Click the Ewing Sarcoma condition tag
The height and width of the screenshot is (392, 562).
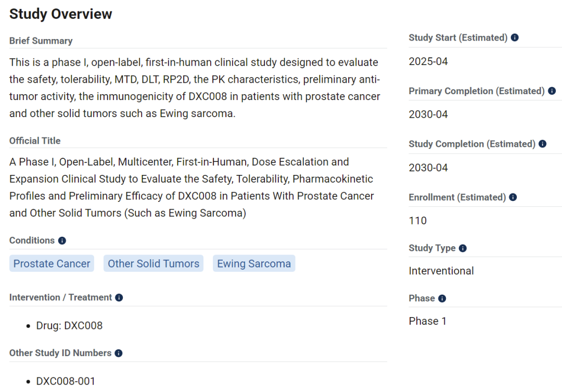point(254,264)
